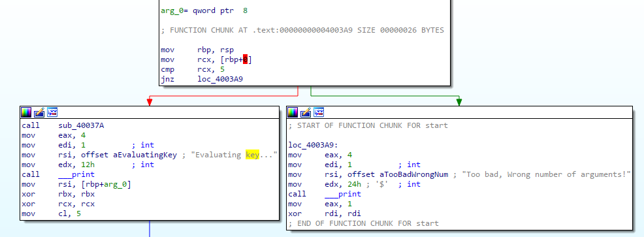Click ___print in the Evaluating key node
This screenshot has width=644, height=237.
tap(76, 174)
